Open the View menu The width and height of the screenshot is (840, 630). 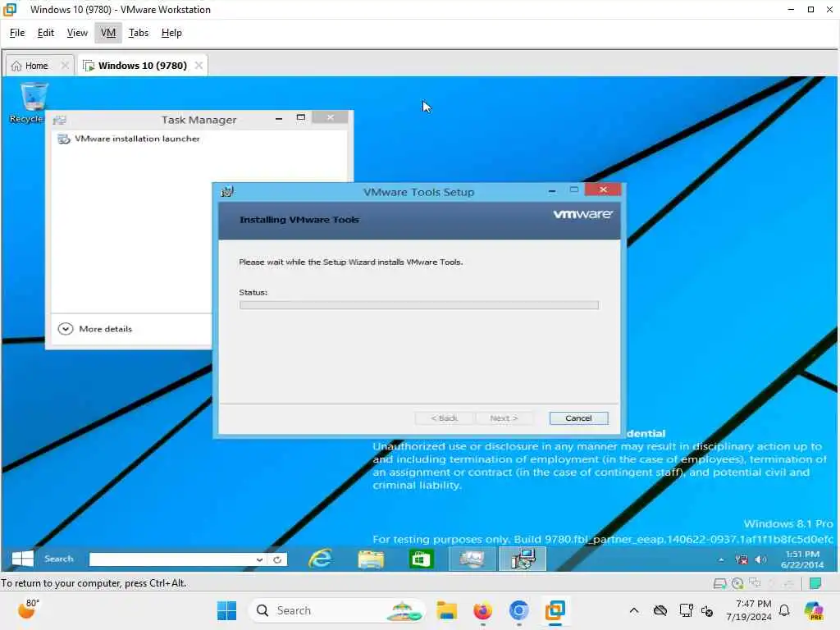77,33
